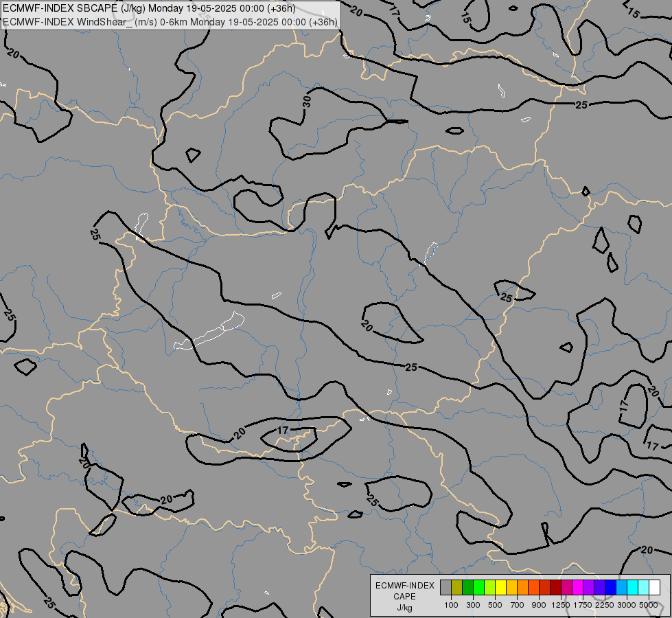Click the legend value 500

[495, 605]
